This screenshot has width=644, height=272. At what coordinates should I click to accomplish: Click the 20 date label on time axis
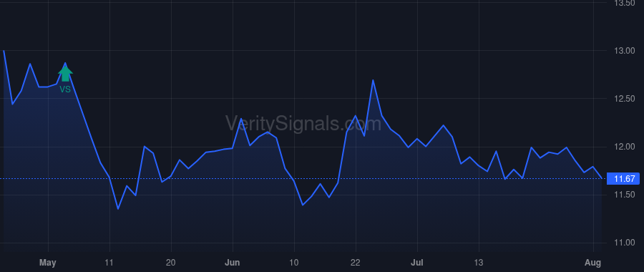tap(171, 263)
